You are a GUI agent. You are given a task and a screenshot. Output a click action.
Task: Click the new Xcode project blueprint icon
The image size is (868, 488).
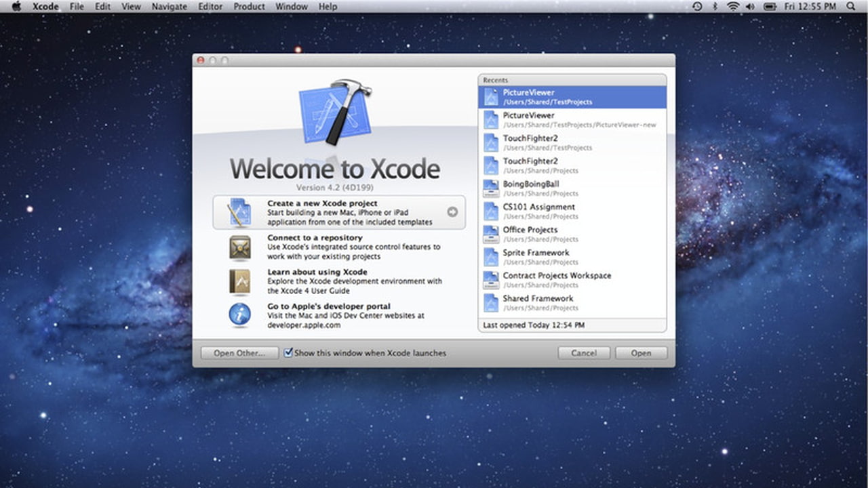point(239,212)
